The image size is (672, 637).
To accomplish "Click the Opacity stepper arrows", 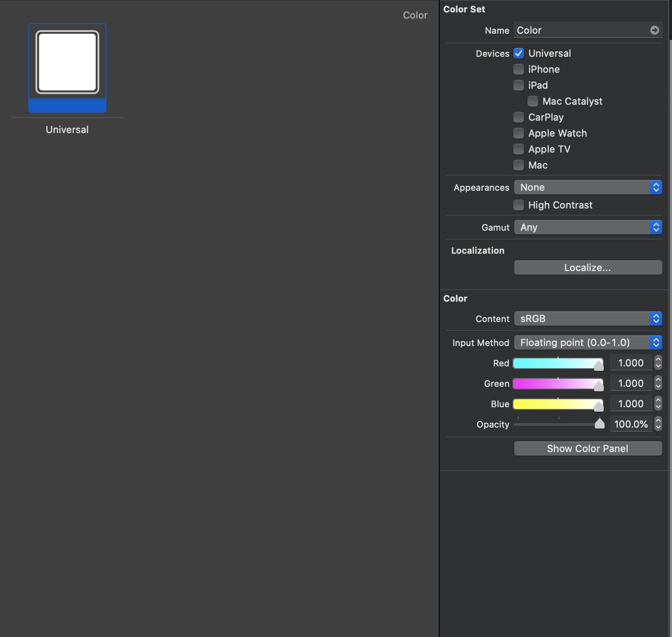I will [x=658, y=424].
